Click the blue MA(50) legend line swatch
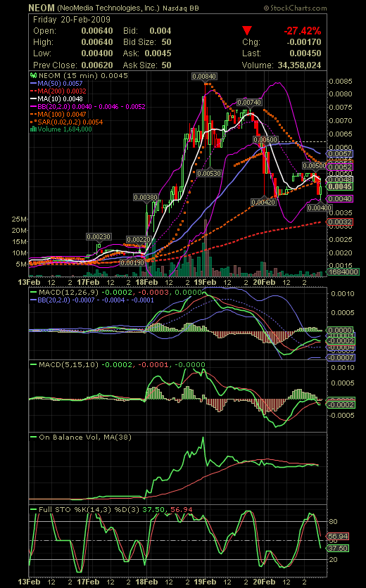 [34, 83]
